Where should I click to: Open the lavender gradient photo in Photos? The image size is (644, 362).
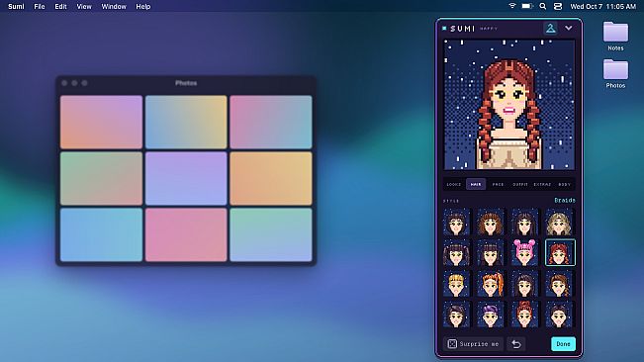[x=186, y=179]
